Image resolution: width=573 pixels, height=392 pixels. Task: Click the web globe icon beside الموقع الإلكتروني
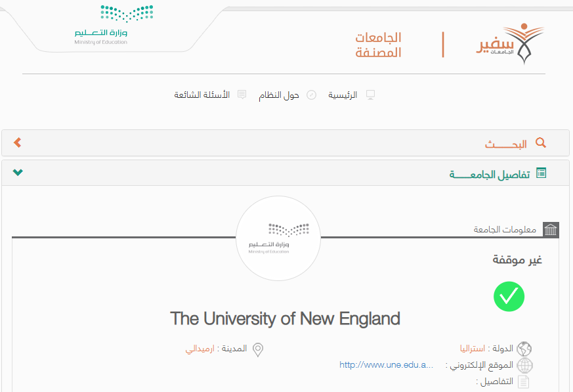tap(525, 365)
